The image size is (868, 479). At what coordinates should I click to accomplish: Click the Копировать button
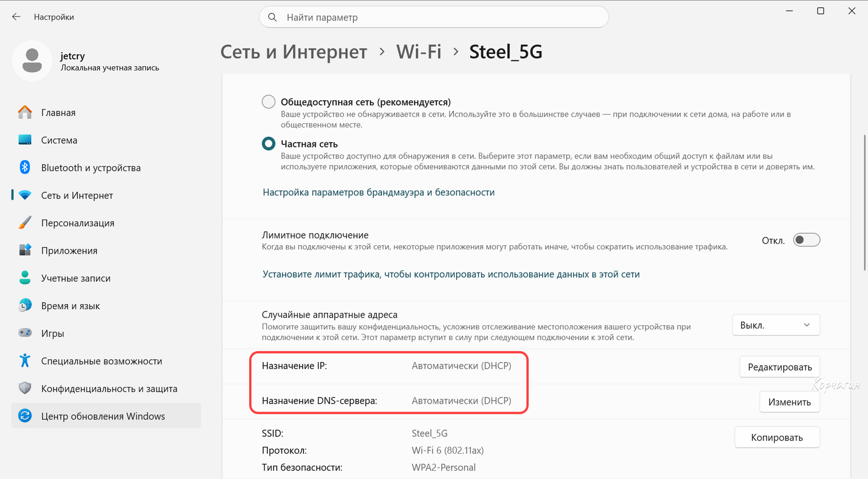pos(777,437)
